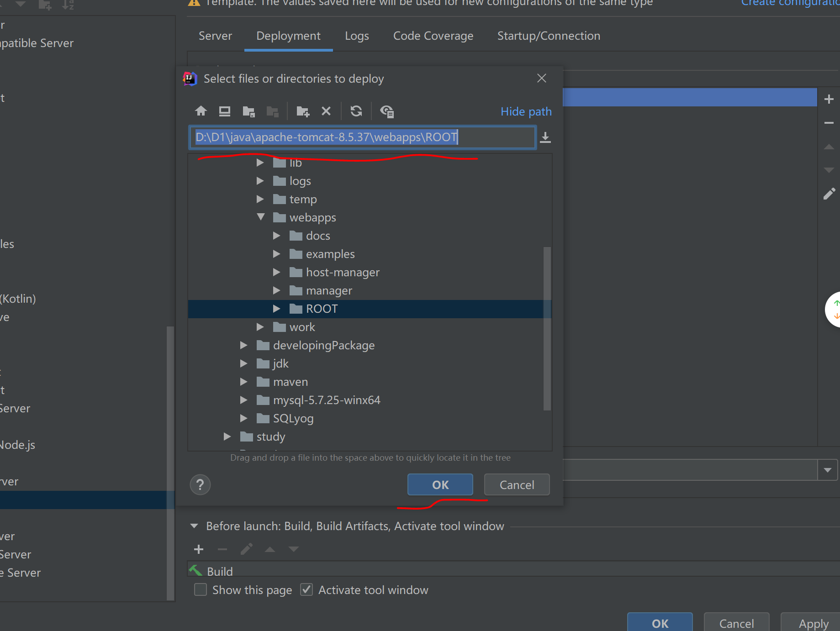The width and height of the screenshot is (840, 631).
Task: Toggle Show this page checkbox
Action: coord(201,589)
